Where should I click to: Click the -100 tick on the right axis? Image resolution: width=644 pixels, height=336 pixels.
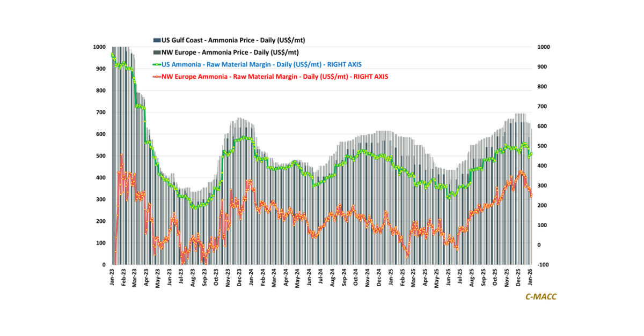click(543, 265)
